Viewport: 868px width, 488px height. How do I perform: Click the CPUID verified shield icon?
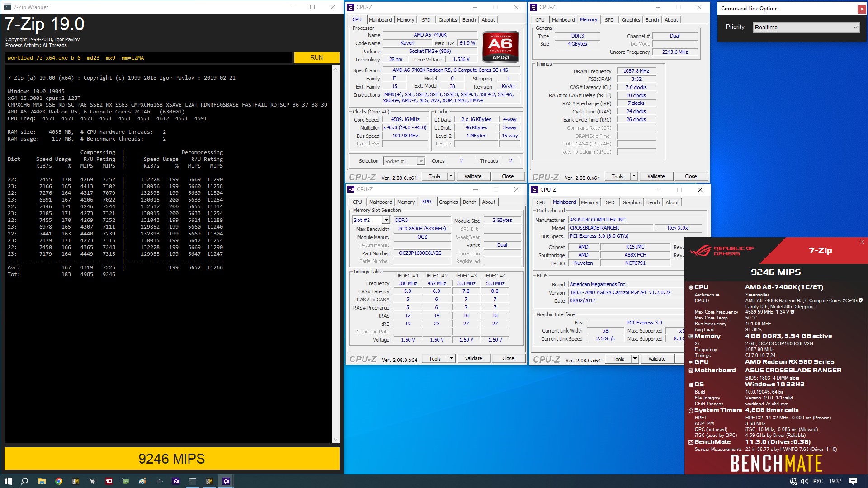[x=861, y=300]
